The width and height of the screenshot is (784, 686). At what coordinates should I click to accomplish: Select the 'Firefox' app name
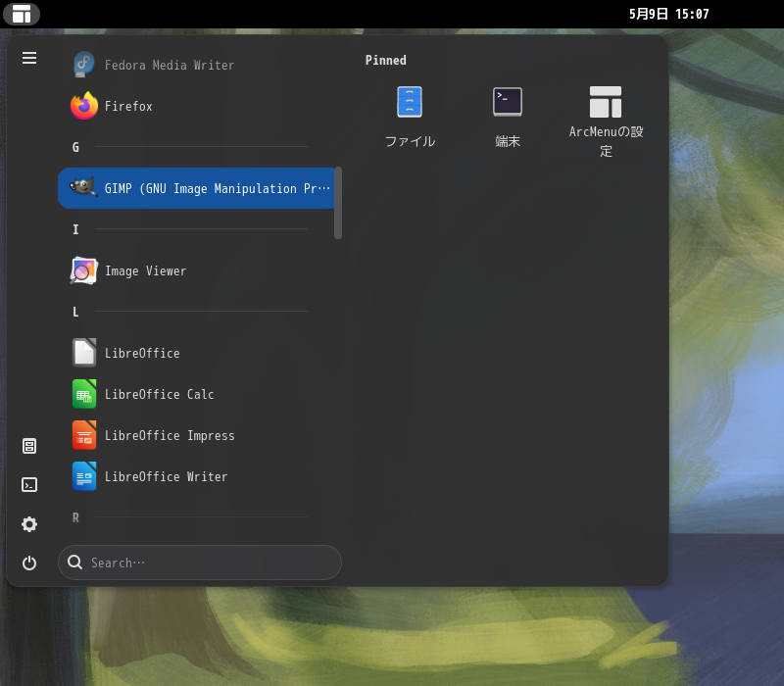click(128, 106)
